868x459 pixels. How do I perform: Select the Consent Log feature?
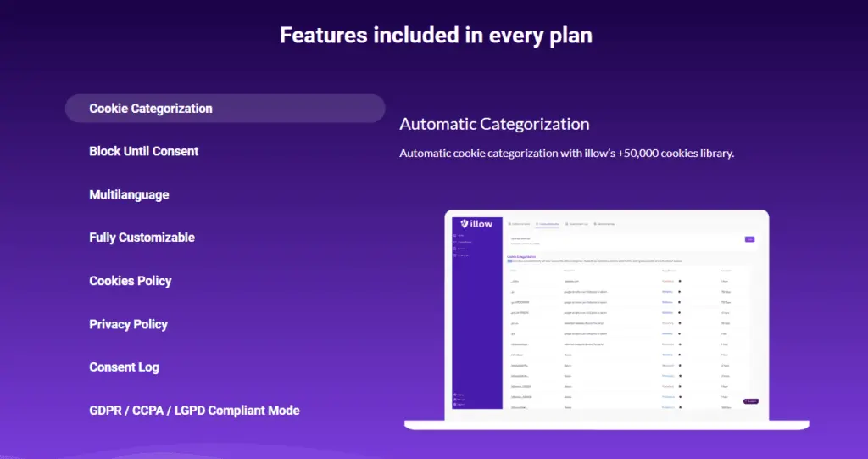click(124, 367)
